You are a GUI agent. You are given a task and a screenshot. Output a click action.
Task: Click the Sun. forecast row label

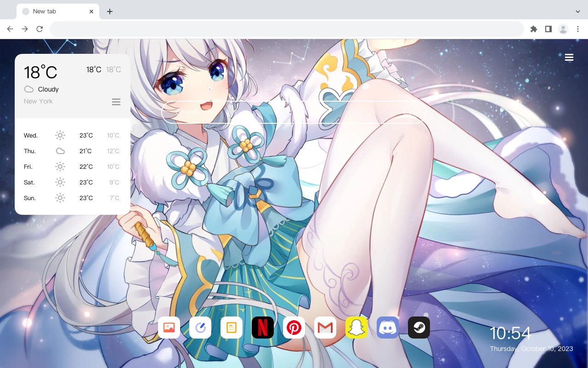30,198
